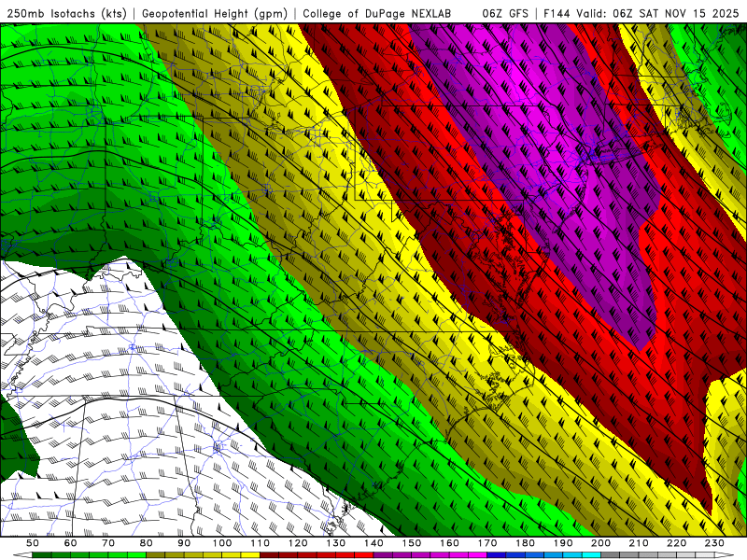Select the 190 tick label

pyautogui.click(x=563, y=543)
